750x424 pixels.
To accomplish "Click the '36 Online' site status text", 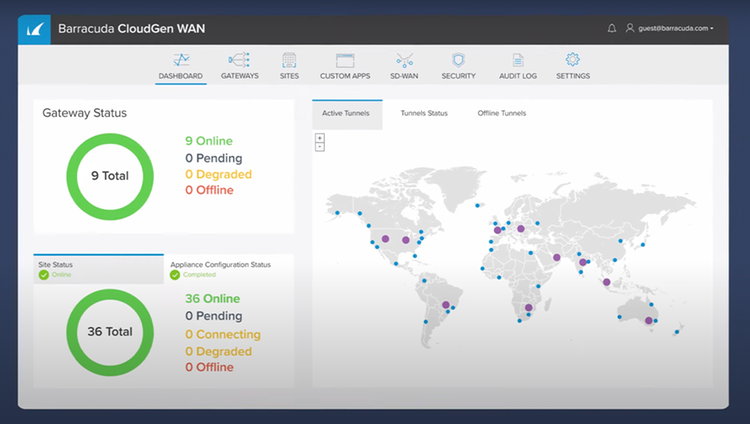I will click(213, 299).
